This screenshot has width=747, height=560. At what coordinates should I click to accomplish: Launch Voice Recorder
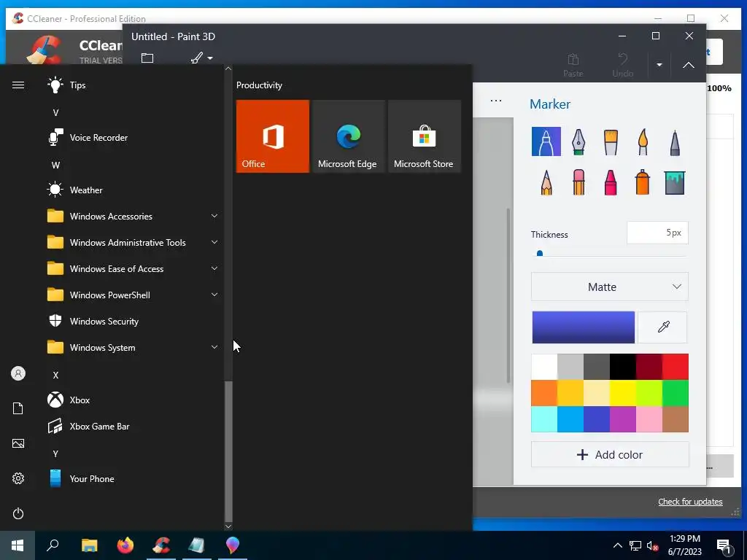133,138
